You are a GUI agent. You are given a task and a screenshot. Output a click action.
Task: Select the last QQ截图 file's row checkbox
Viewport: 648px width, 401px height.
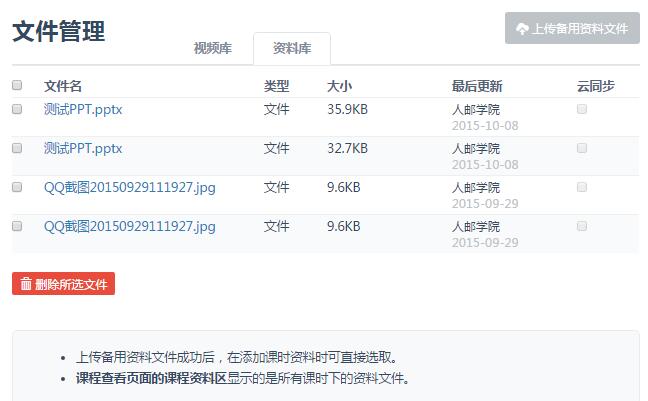pyautogui.click(x=17, y=226)
